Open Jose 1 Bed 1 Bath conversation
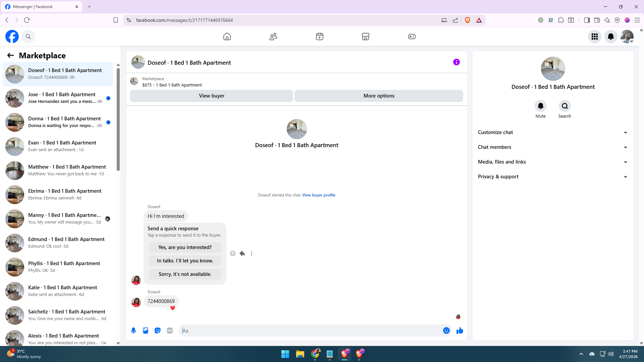Image resolution: width=644 pixels, height=362 pixels. click(x=58, y=98)
